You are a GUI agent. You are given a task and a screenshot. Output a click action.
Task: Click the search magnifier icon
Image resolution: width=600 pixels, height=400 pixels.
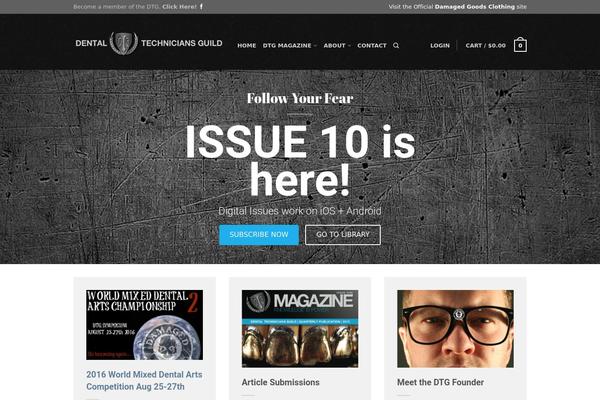tap(396, 46)
